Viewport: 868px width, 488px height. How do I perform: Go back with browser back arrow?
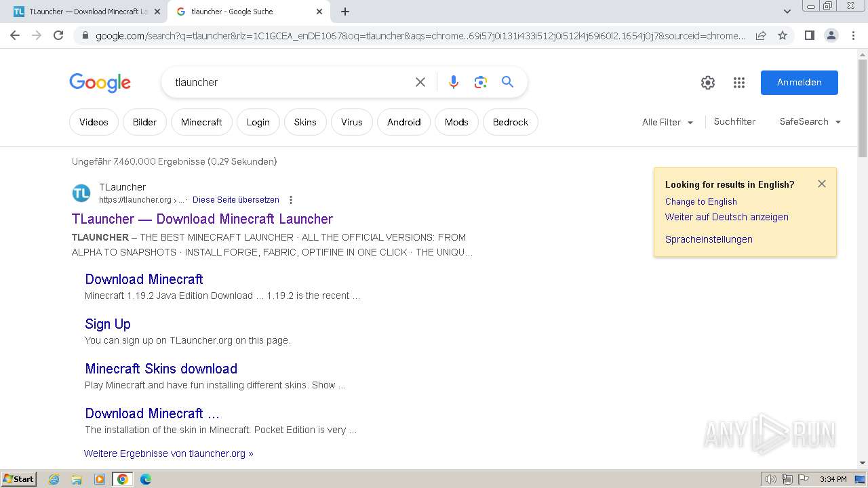(15, 35)
